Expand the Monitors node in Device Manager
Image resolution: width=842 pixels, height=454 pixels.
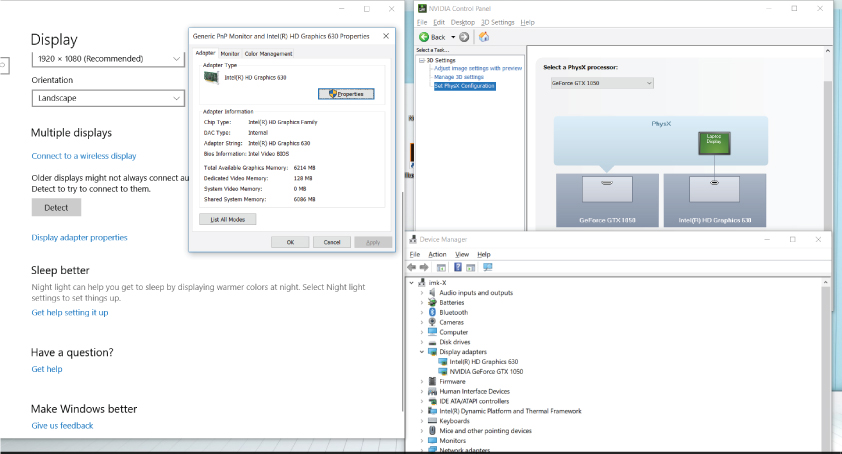[422, 441]
